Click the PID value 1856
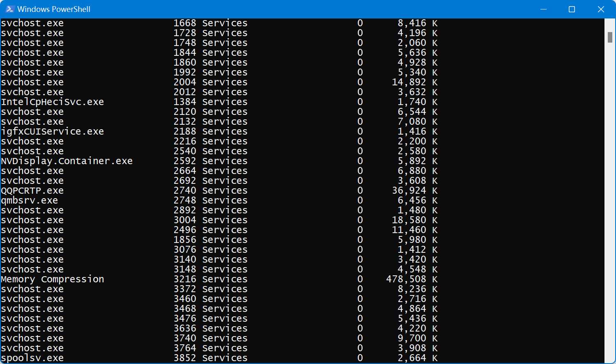This screenshot has width=616, height=364. 185,240
